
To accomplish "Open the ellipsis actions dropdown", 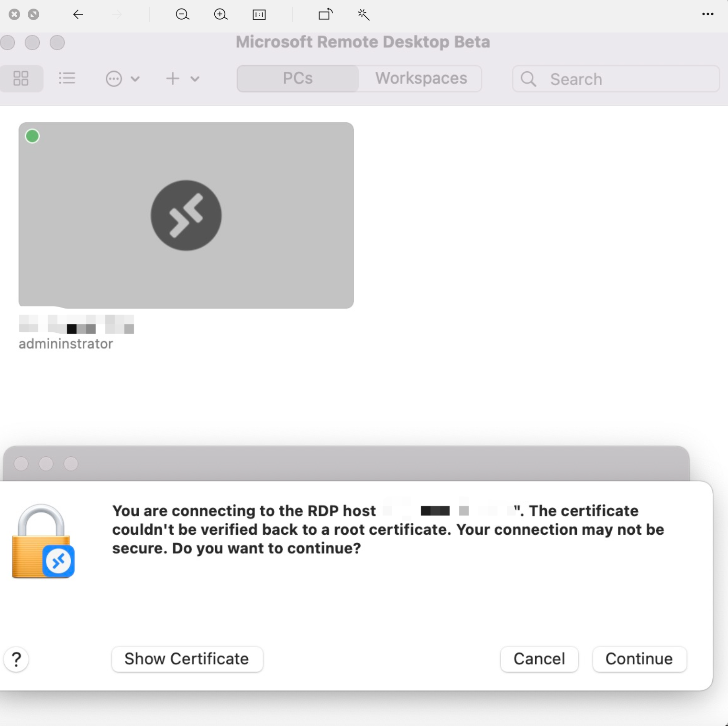I will (122, 79).
